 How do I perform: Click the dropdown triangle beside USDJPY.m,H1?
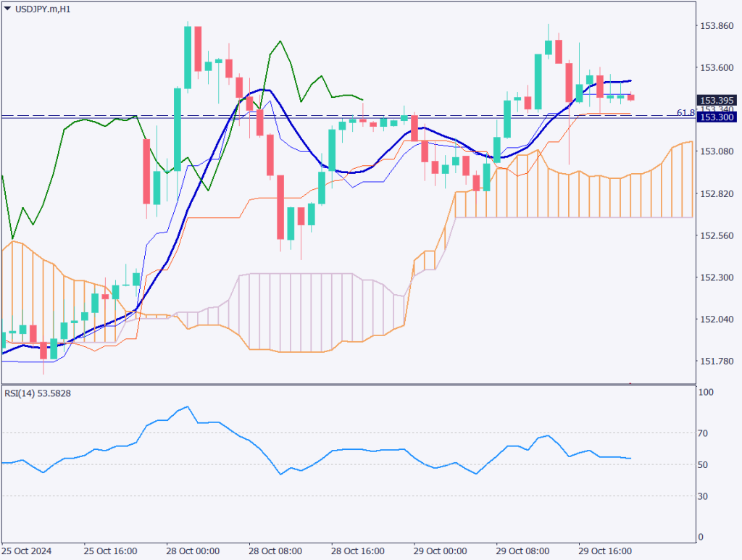(7, 9)
